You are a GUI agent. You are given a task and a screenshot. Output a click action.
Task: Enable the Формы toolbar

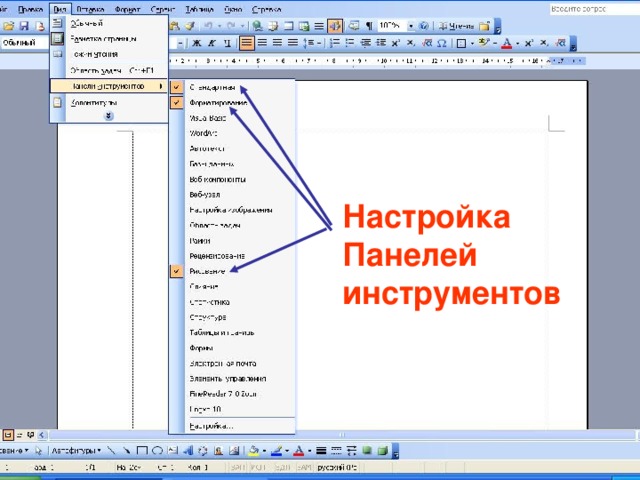click(232, 348)
